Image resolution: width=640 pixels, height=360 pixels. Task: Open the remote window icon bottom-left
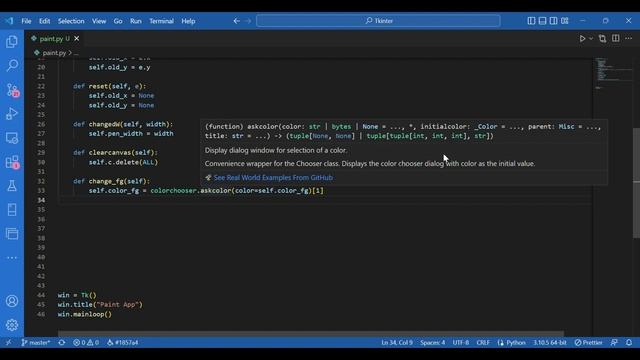(x=9, y=342)
